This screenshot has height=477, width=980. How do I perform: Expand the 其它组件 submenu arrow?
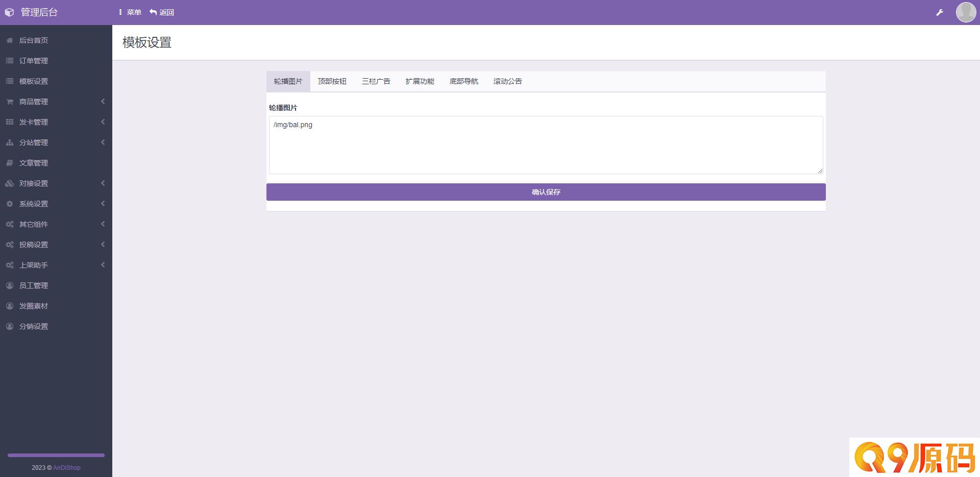[103, 224]
